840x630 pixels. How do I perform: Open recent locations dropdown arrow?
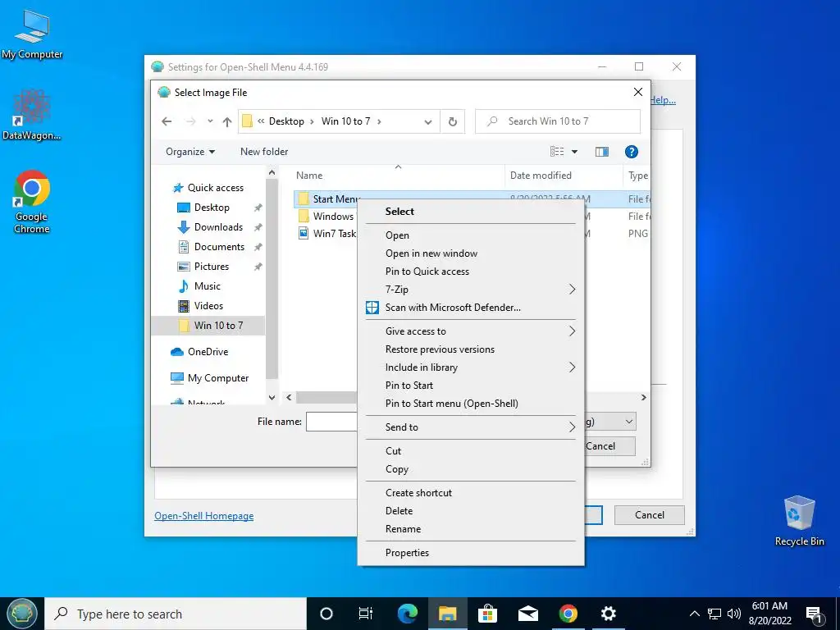click(x=210, y=121)
